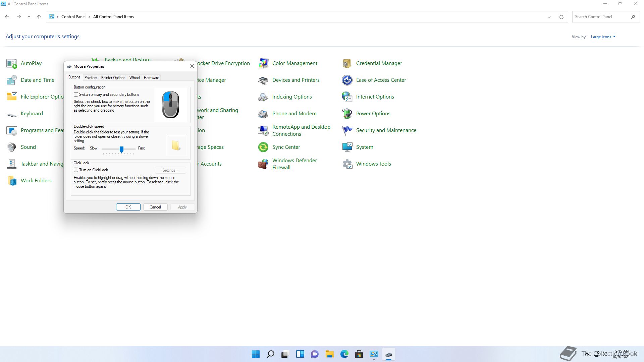Open the Credential Manager icon
Image resolution: width=644 pixels, height=362 pixels.
[347, 63]
